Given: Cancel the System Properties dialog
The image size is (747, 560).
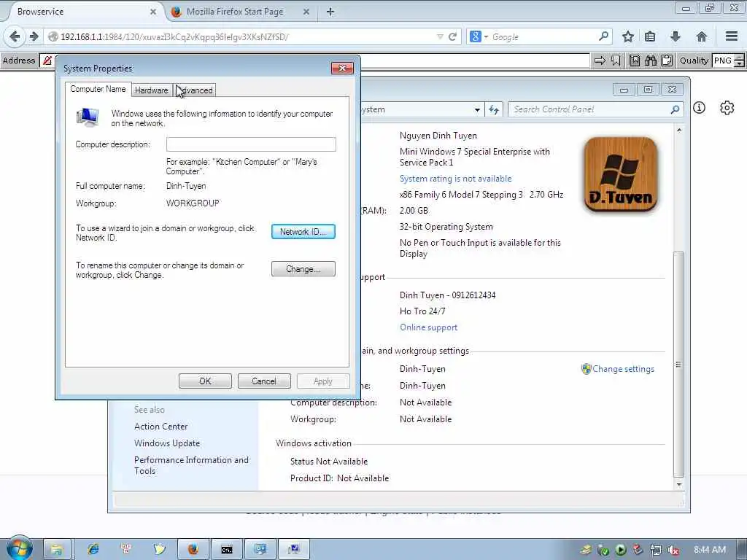Looking at the screenshot, I should [264, 381].
